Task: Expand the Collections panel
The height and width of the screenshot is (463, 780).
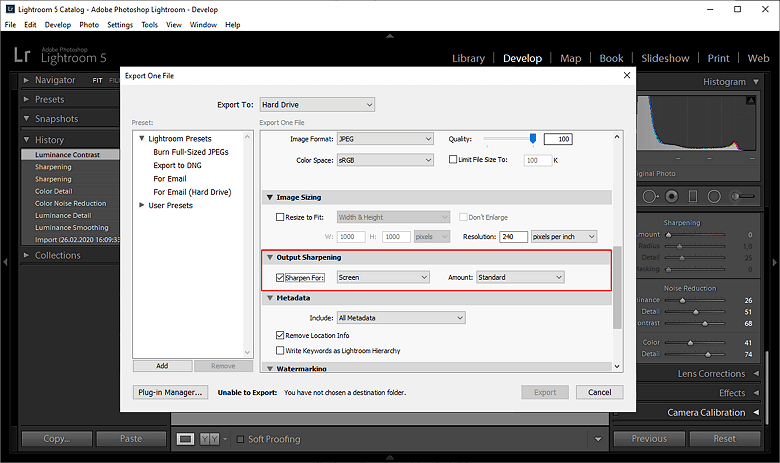Action: click(26, 255)
